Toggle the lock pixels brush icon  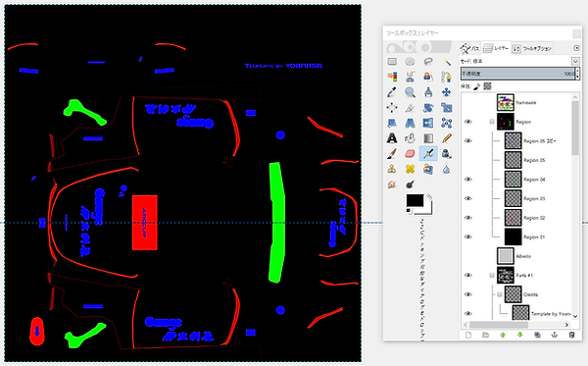[476, 86]
